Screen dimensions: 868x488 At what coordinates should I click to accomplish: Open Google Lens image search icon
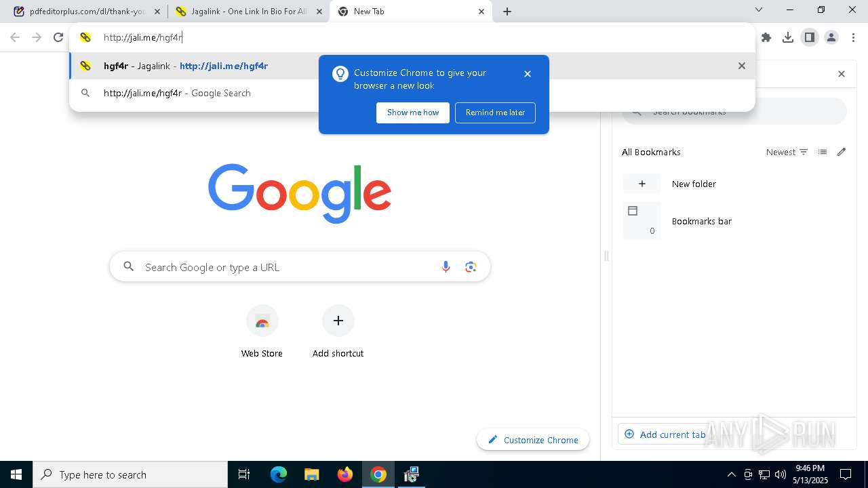(x=471, y=267)
